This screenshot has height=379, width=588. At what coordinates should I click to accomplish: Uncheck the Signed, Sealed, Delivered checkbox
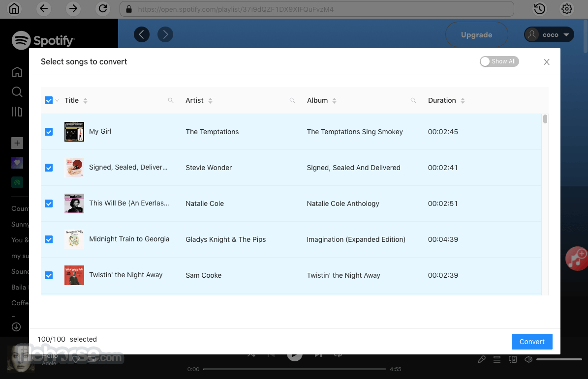[x=49, y=168]
